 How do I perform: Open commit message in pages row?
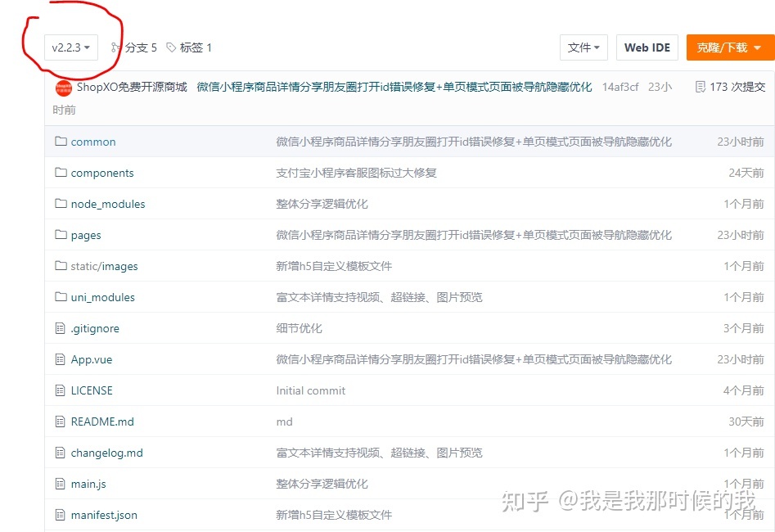tap(474, 236)
